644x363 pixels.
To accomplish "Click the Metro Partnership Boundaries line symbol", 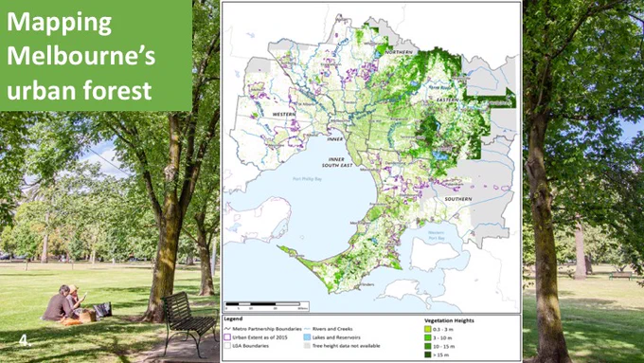I will [227, 329].
